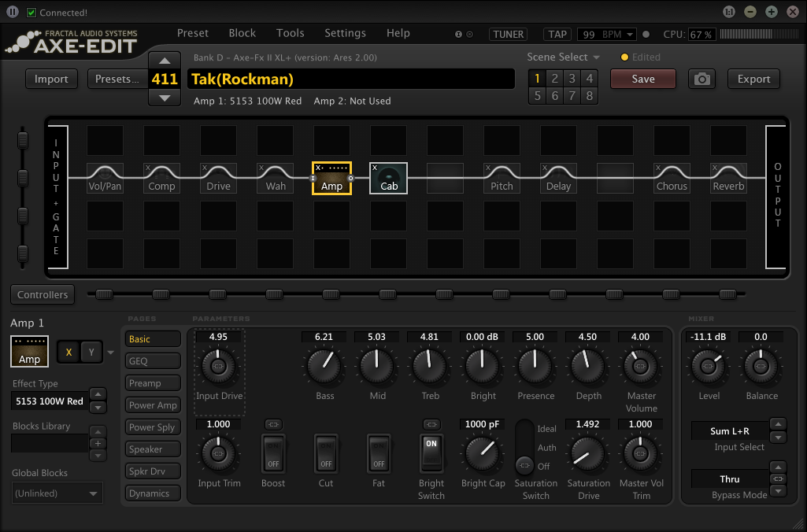Click the Export button

click(753, 79)
